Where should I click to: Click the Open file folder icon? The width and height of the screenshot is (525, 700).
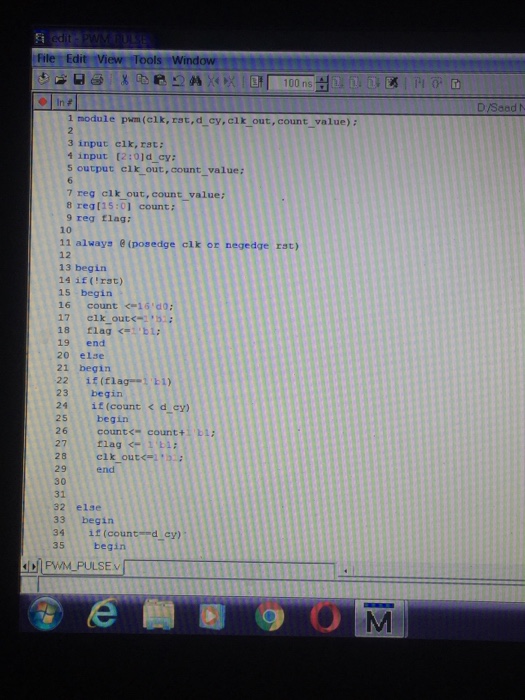click(61, 80)
